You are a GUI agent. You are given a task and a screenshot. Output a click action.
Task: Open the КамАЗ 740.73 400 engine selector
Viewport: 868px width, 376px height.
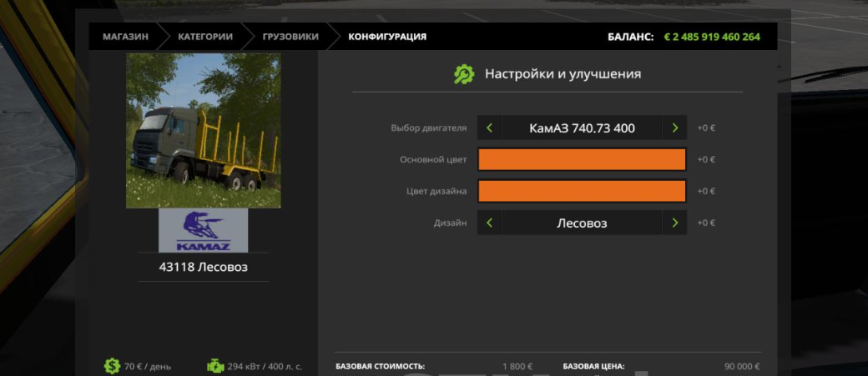[582, 128]
